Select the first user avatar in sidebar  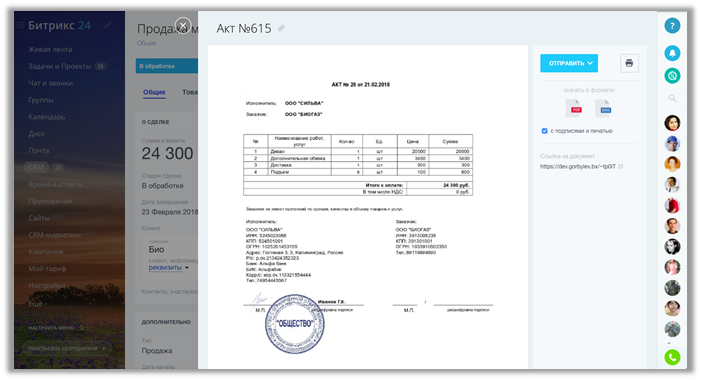[672, 122]
